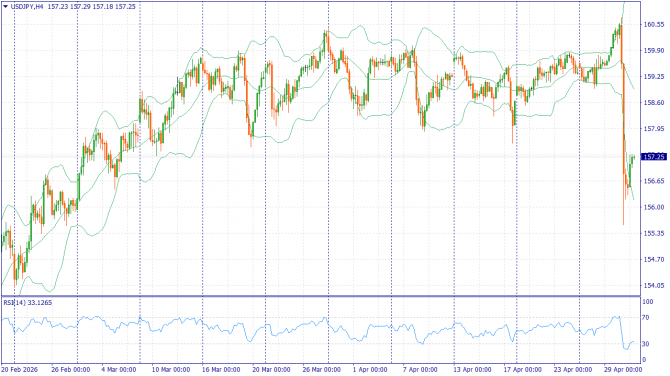Click the 160.55 price scale label
670x376 pixels.
(654, 24)
